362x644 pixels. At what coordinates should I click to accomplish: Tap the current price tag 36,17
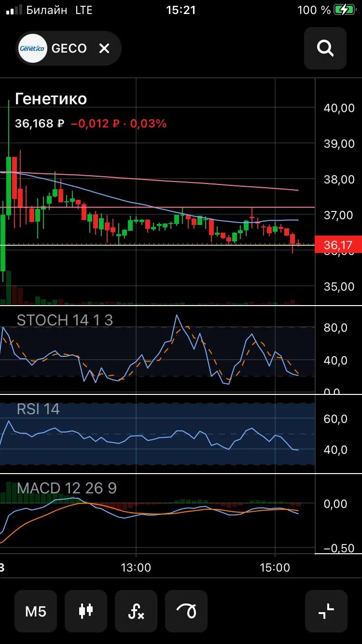coord(338,245)
